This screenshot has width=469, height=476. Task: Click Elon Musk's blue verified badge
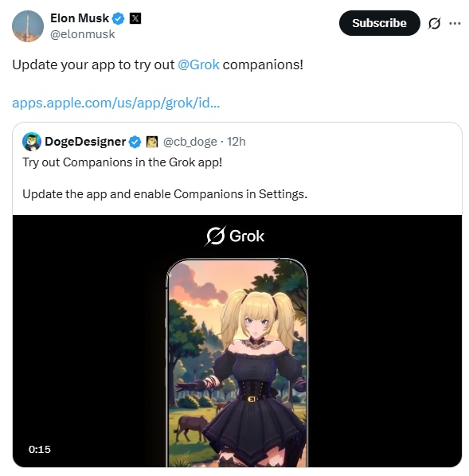tap(118, 18)
